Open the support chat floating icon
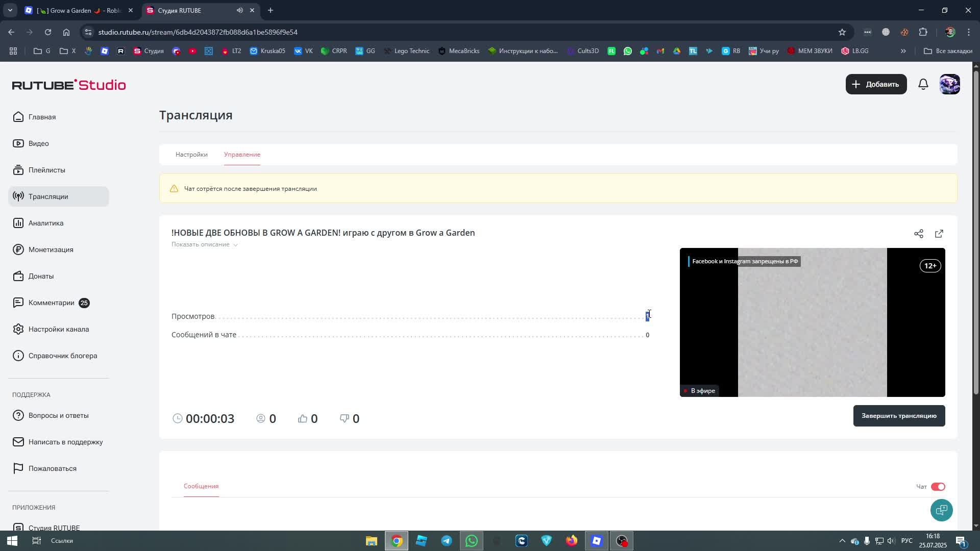Image resolution: width=980 pixels, height=551 pixels. point(941,510)
